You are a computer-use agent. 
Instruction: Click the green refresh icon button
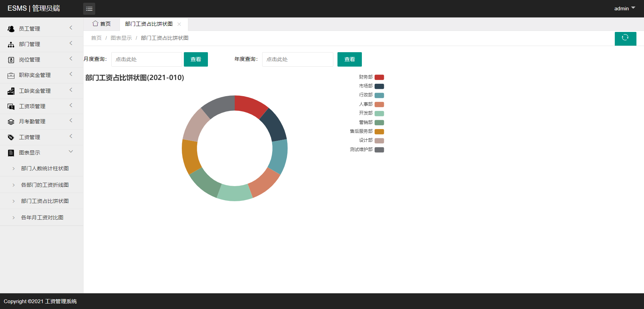click(625, 38)
